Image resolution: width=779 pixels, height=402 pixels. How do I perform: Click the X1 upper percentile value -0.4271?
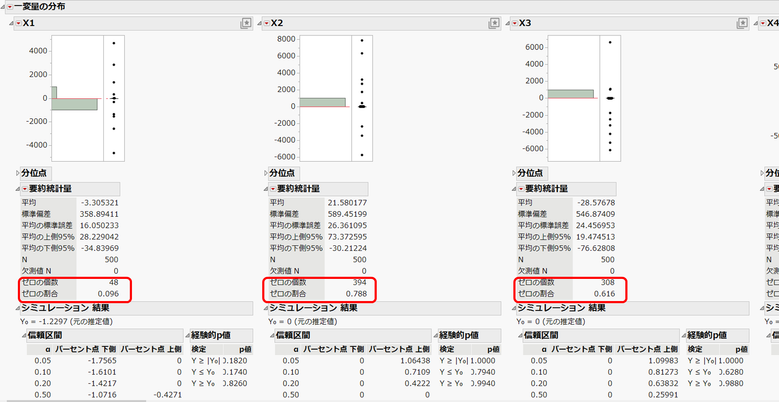168,395
